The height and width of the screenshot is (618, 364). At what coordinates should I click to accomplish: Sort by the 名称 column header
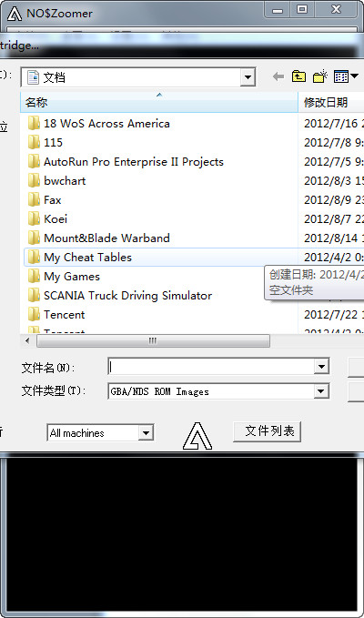pos(158,103)
